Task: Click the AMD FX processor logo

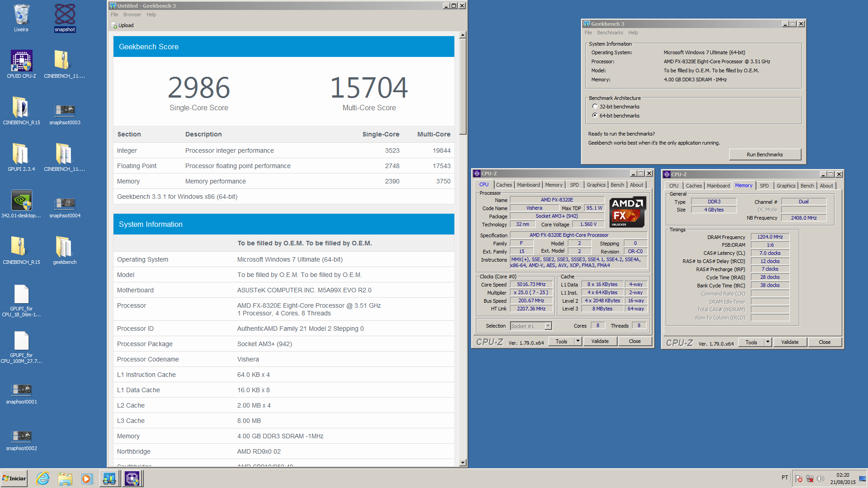Action: 627,212
